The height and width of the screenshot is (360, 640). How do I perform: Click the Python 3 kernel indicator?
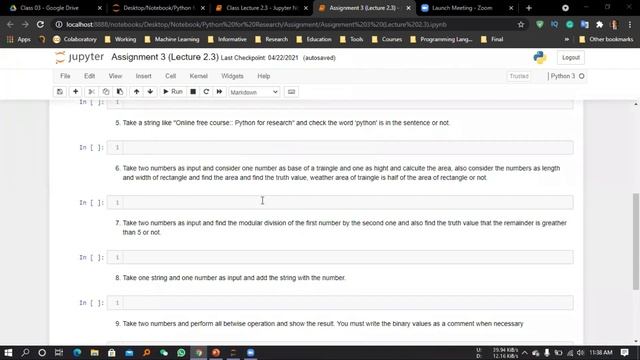click(567, 76)
